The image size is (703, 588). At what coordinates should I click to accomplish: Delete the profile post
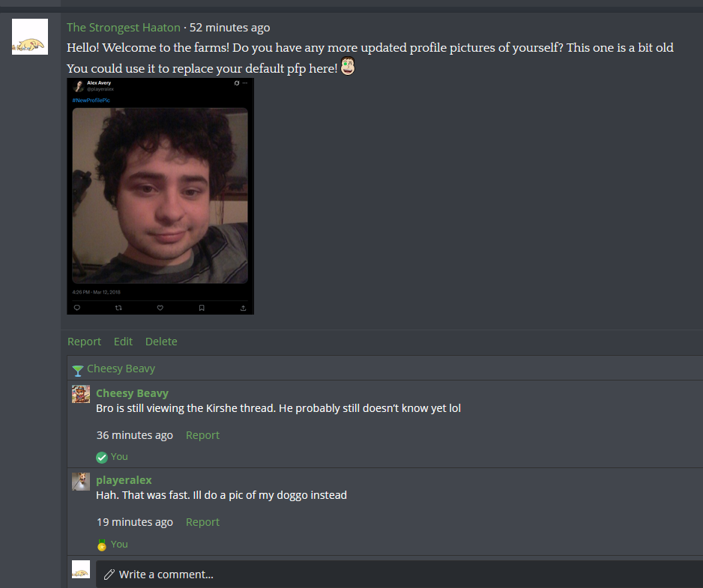(x=161, y=342)
